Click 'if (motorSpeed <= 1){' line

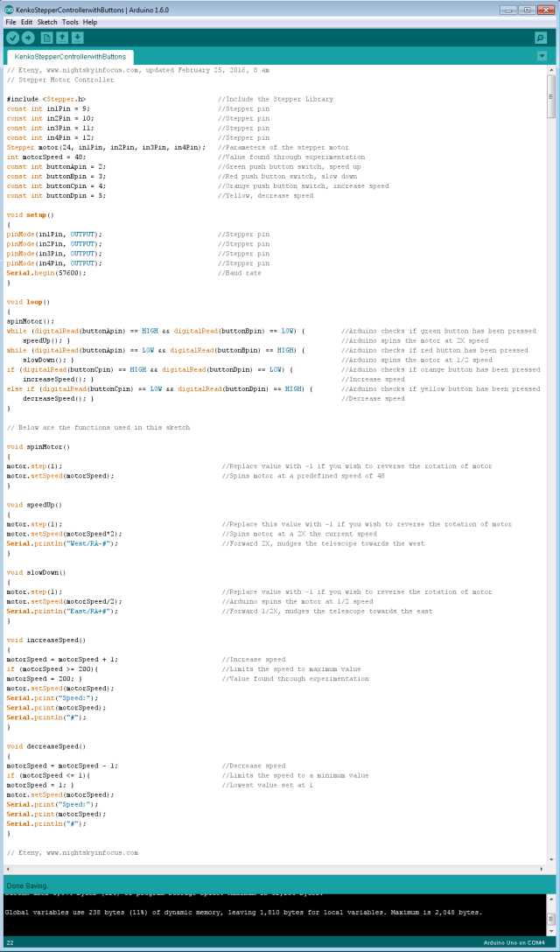click(x=48, y=775)
